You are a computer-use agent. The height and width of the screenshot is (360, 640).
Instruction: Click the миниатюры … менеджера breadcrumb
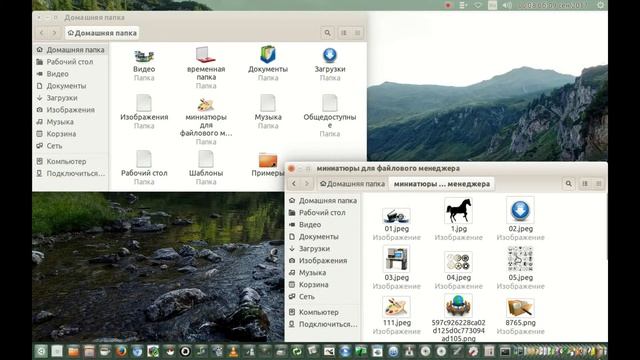(442, 184)
